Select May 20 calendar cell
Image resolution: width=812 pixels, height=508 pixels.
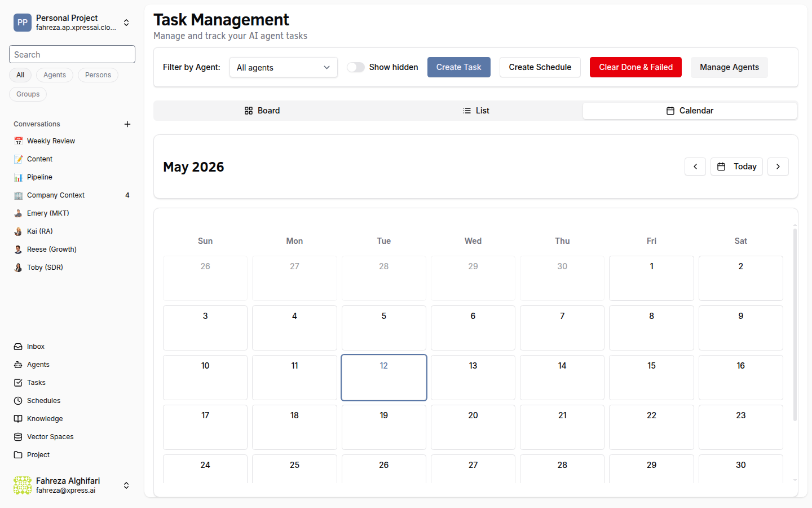[x=473, y=427]
